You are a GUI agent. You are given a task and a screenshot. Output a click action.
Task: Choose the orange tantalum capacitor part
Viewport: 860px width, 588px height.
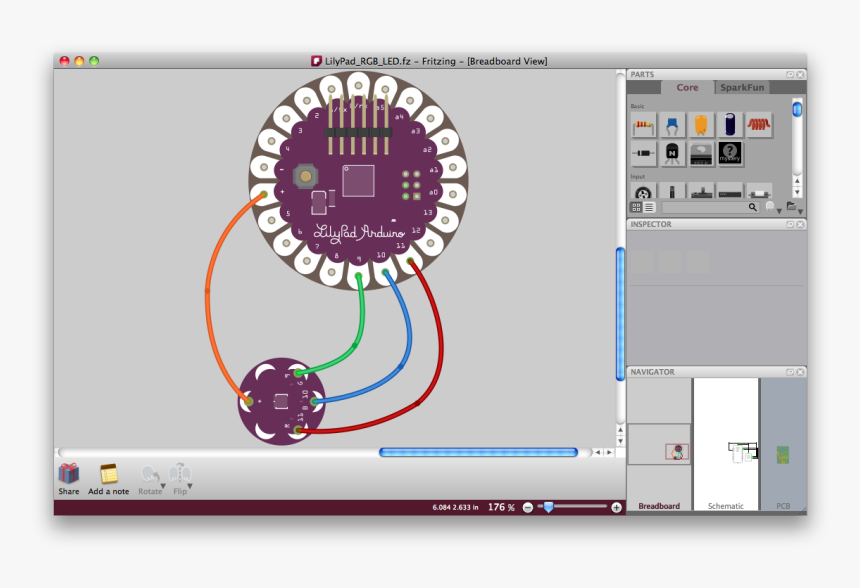701,126
